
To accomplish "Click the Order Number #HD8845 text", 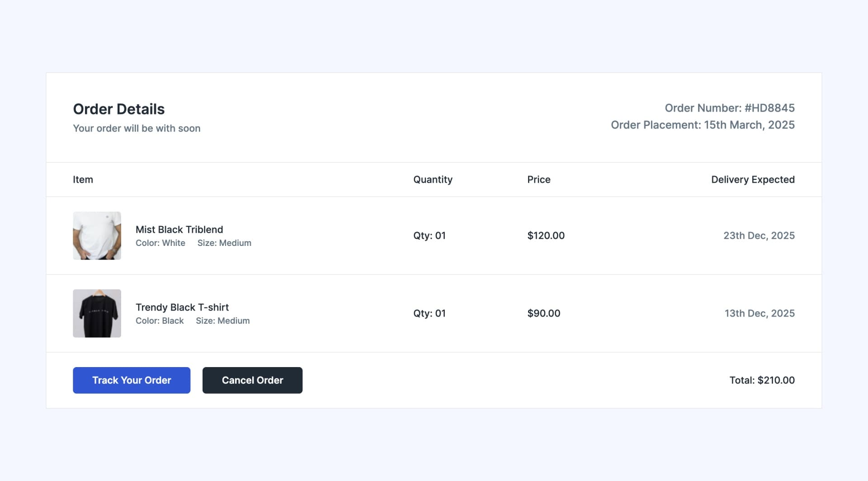I will (729, 108).
